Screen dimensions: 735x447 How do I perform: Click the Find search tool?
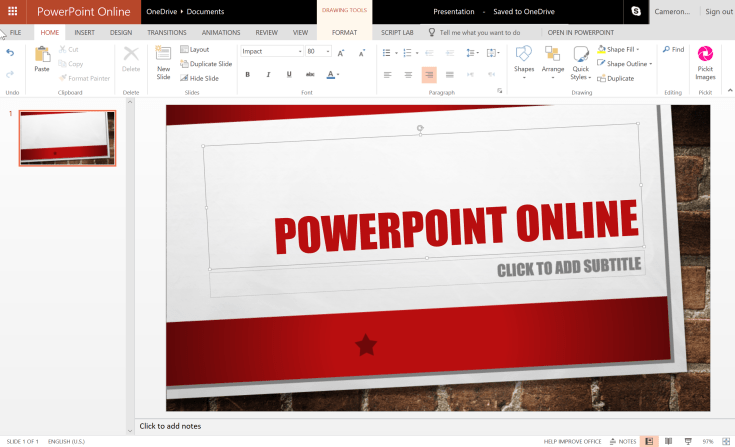[x=673, y=49]
